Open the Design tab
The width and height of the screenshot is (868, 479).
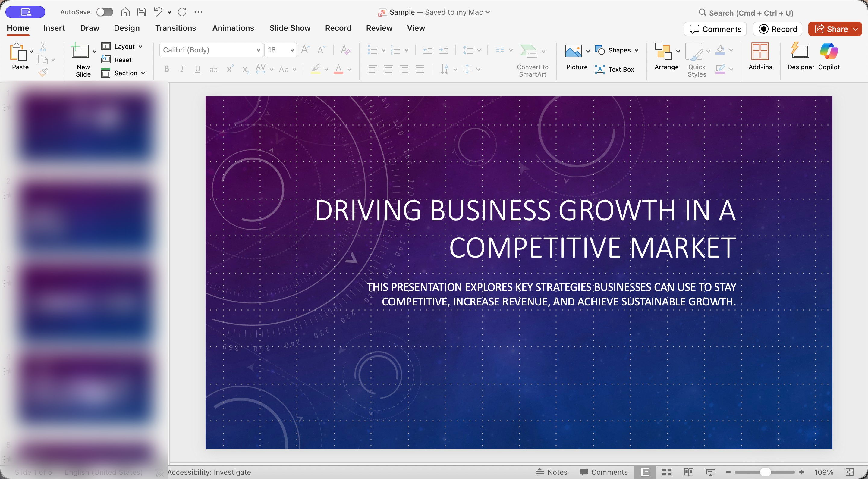(126, 28)
